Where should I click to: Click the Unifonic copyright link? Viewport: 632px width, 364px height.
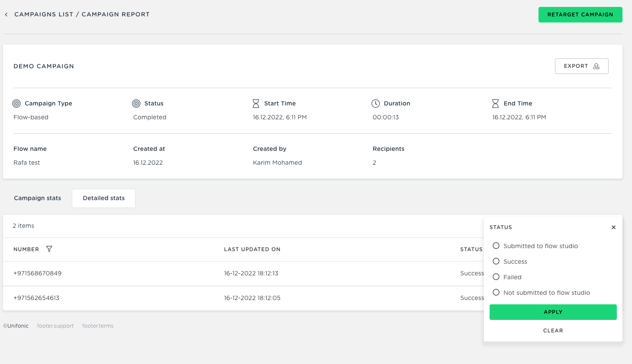(x=16, y=326)
